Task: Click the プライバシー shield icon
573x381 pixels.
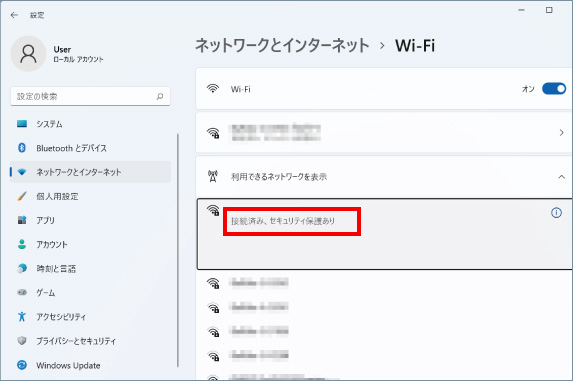Action: (22, 341)
